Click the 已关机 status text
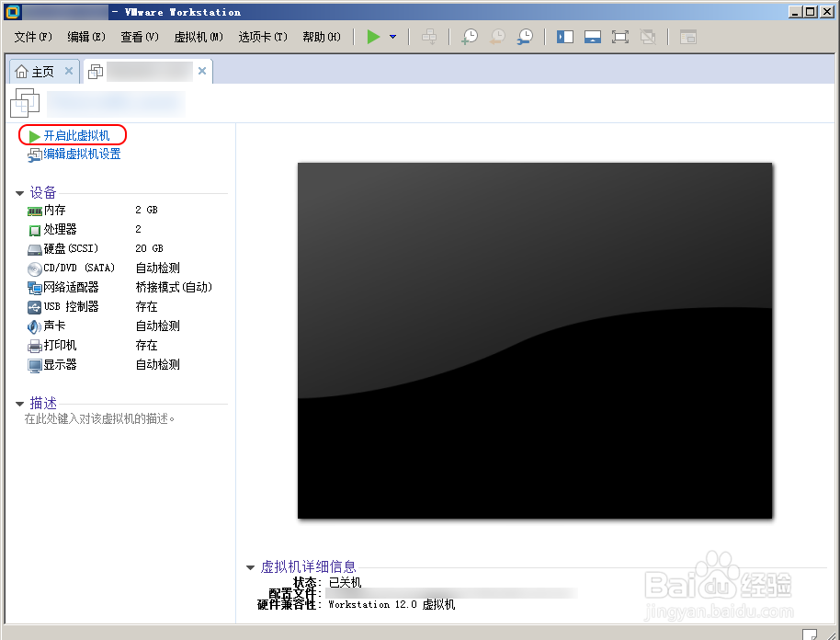Image resolution: width=840 pixels, height=640 pixels. (x=345, y=582)
